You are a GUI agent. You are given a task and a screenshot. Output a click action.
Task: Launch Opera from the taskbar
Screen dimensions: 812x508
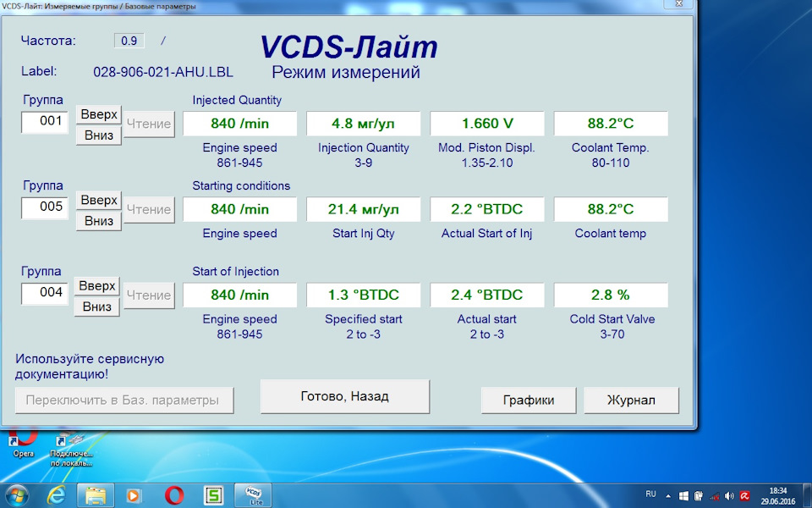(174, 495)
